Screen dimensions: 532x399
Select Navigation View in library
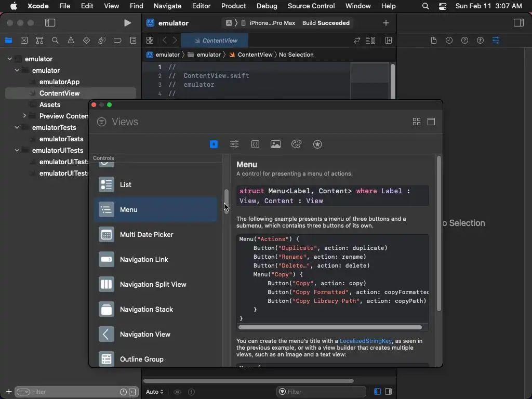(x=156, y=334)
